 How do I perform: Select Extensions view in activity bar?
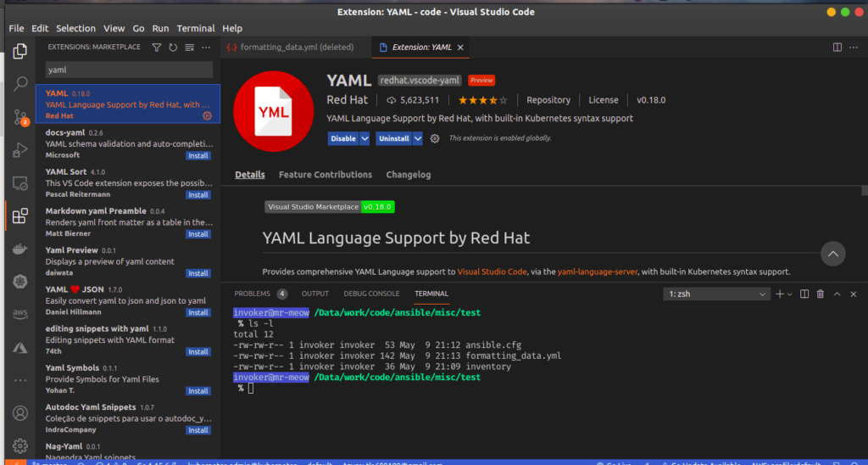(20, 216)
